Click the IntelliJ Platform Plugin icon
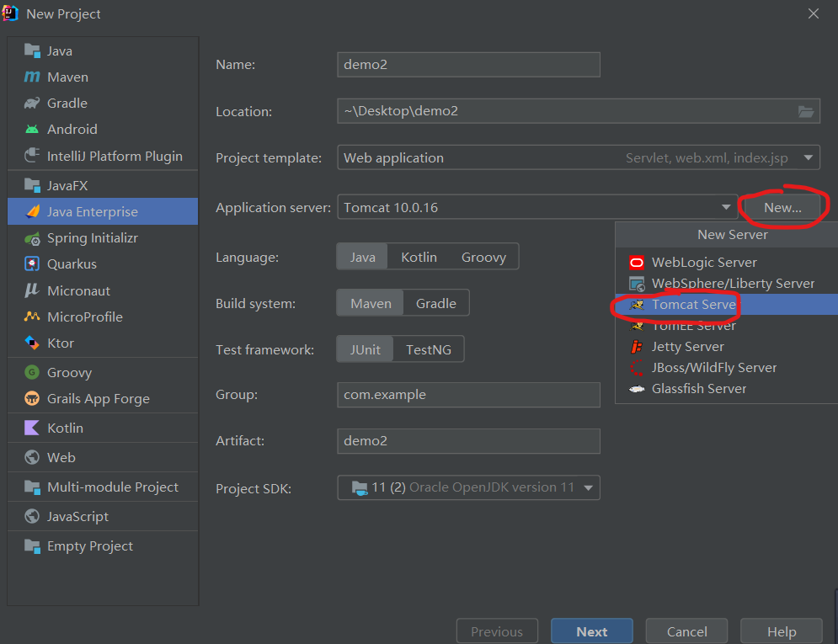The height and width of the screenshot is (644, 838). pyautogui.click(x=32, y=156)
